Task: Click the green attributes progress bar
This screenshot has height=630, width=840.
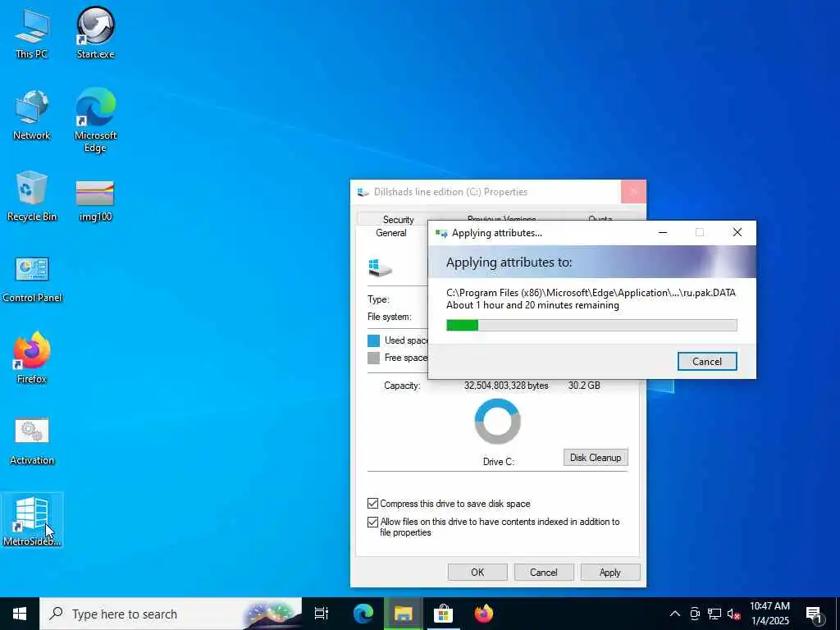Action: 591,325
